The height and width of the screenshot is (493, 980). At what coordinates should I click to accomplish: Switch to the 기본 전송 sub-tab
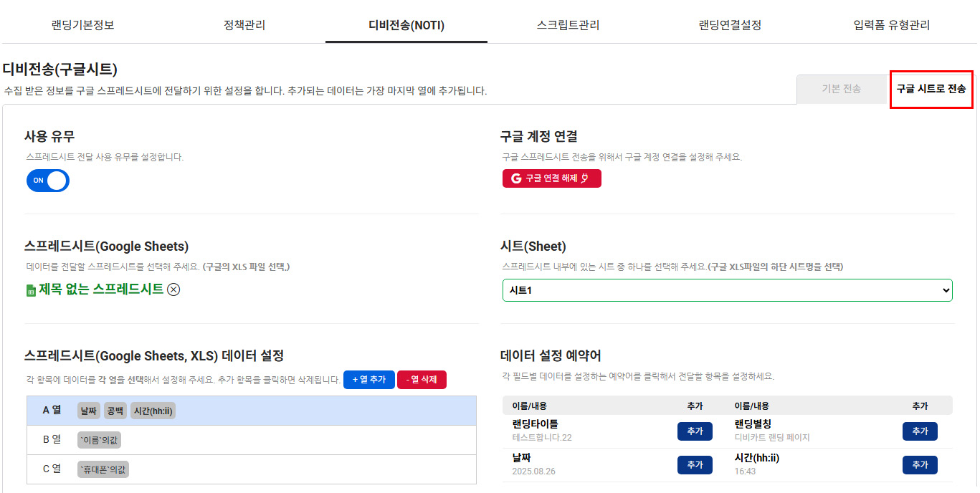(x=842, y=89)
